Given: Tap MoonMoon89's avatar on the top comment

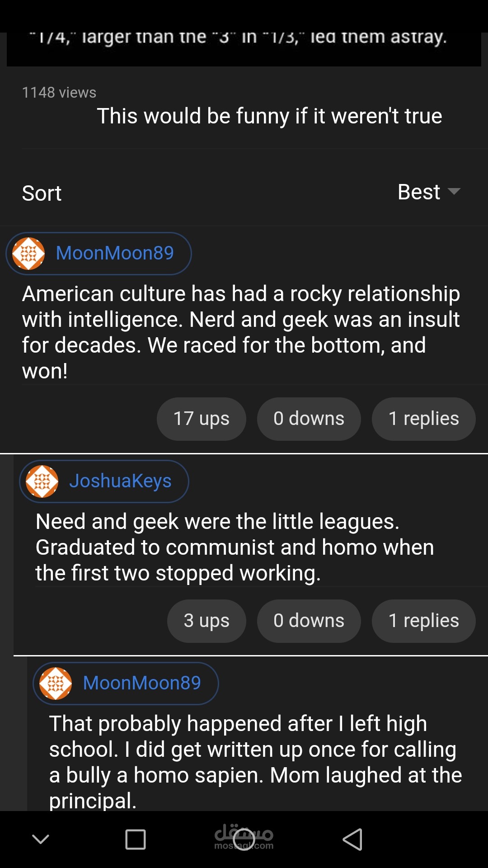Looking at the screenshot, I should coord(28,254).
